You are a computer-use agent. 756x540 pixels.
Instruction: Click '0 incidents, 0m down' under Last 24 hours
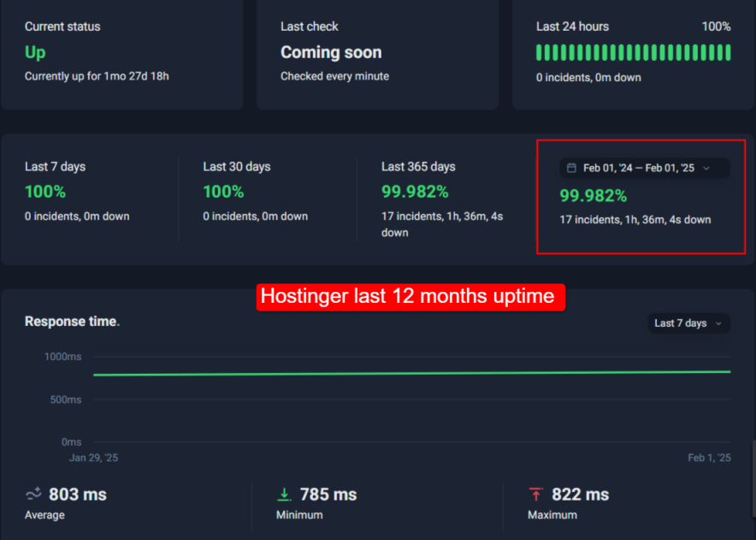pyautogui.click(x=588, y=78)
